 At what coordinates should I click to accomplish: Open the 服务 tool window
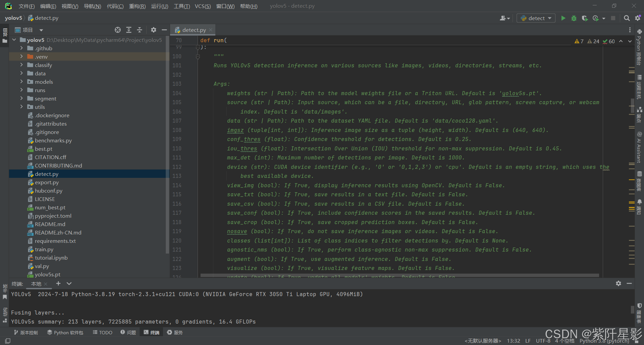pos(175,332)
